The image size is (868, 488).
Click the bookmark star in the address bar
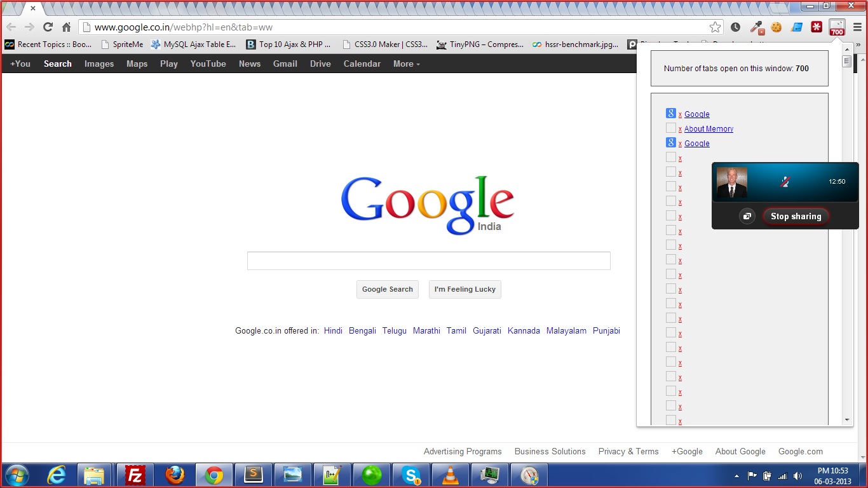tap(715, 27)
